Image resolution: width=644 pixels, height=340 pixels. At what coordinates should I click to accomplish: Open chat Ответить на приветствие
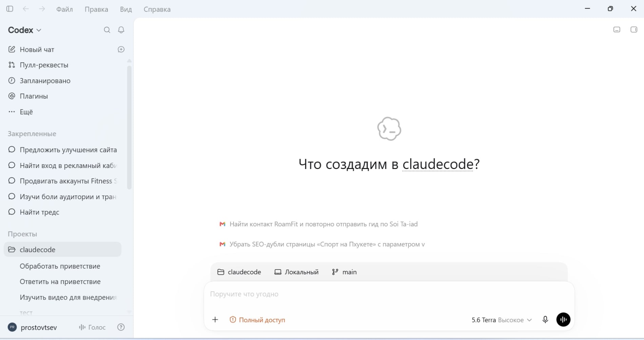tap(63, 282)
